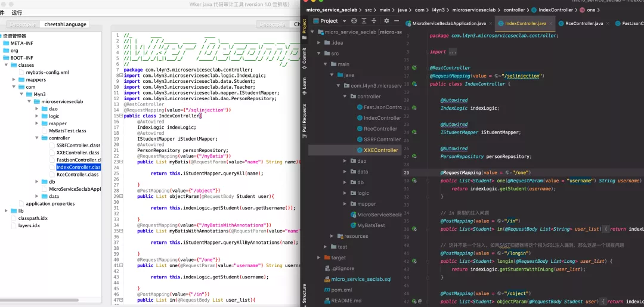Select right-side Decompile tab in Wker
The image size is (644, 307).
(273, 24)
